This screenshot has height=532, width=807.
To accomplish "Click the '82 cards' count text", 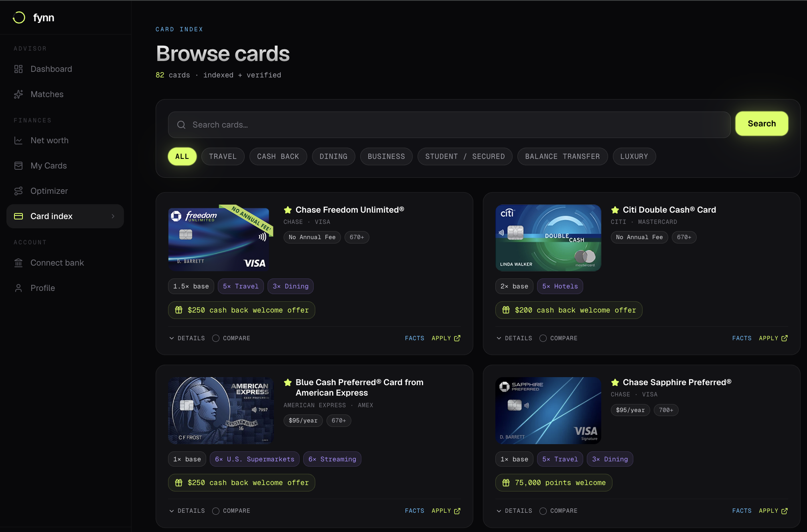I will point(173,75).
